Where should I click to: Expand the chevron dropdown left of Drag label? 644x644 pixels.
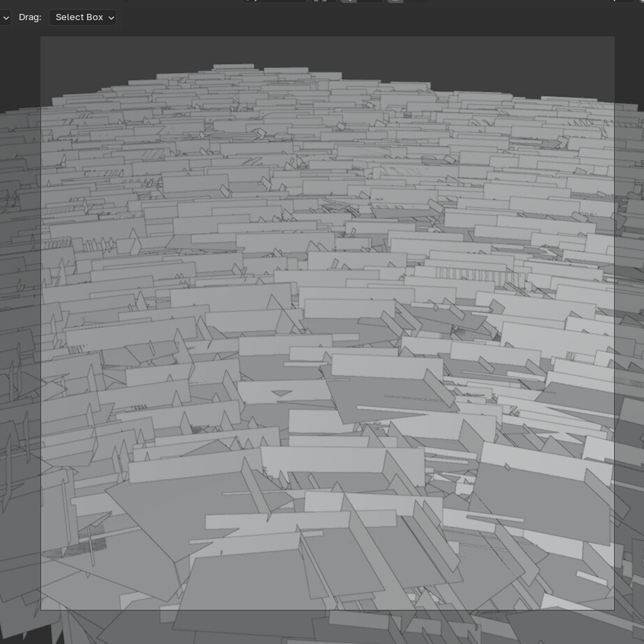click(6, 17)
